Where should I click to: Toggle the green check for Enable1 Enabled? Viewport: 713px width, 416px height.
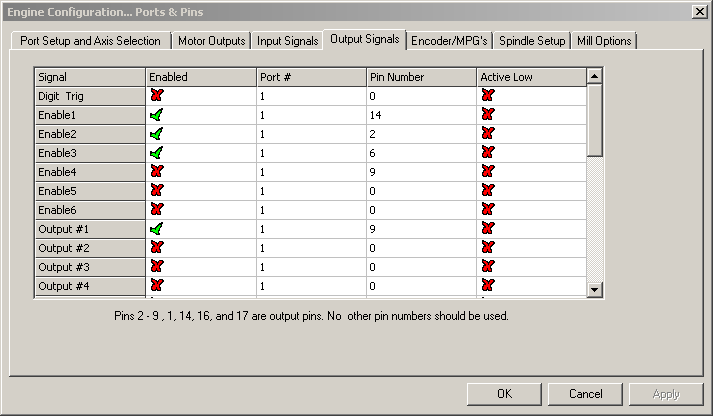(157, 115)
